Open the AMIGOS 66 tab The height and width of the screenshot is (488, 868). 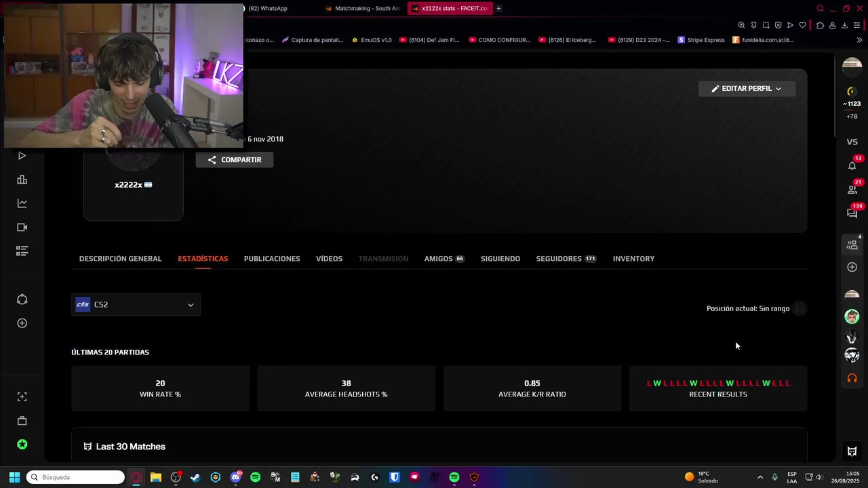click(x=444, y=259)
